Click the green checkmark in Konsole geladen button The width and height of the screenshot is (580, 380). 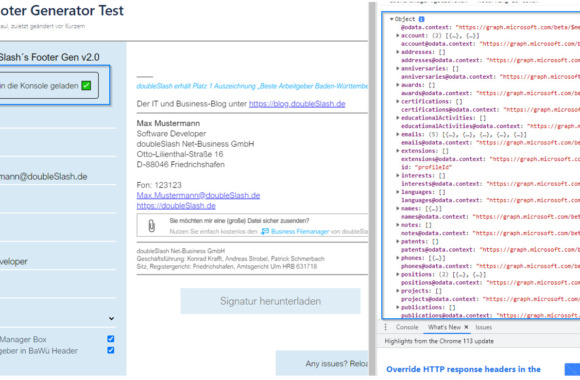tap(86, 86)
